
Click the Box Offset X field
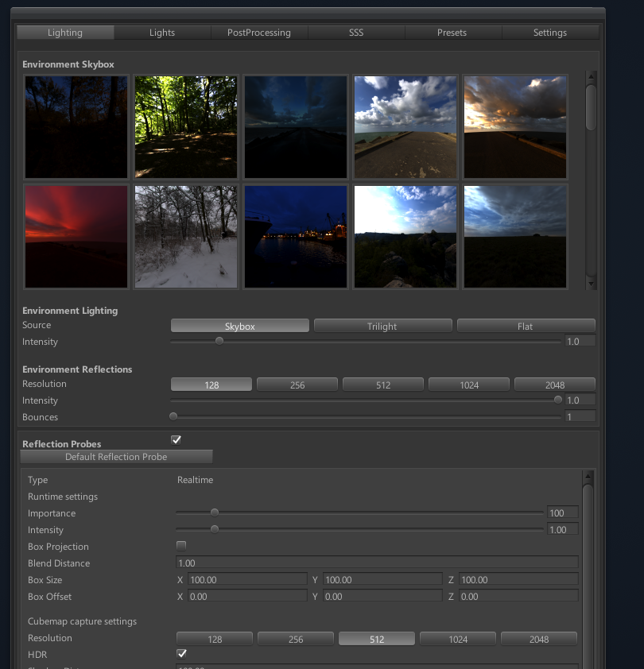[x=247, y=596]
